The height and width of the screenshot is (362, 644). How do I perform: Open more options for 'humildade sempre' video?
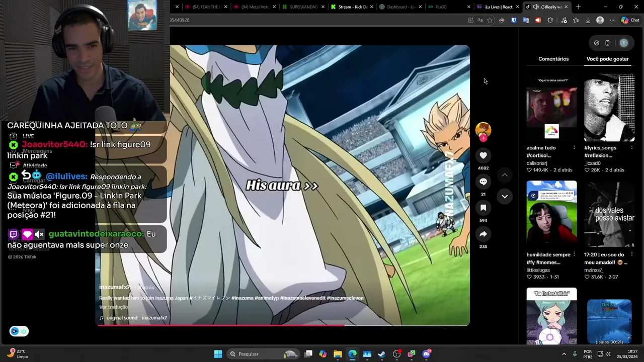click(574, 254)
